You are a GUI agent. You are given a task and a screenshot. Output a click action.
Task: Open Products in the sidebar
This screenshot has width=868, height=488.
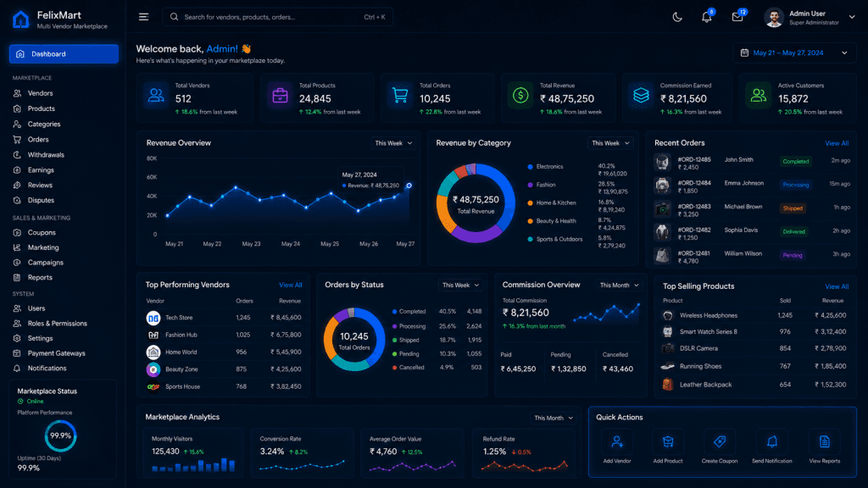coord(41,109)
